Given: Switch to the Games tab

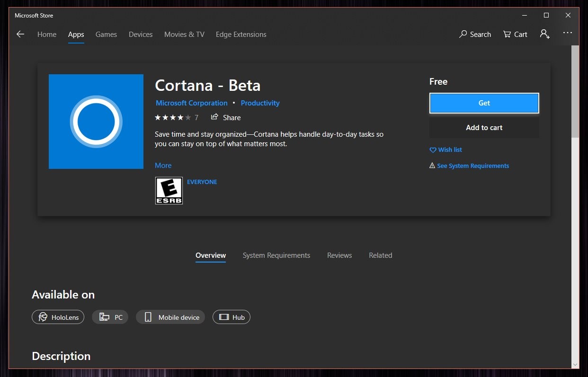Looking at the screenshot, I should 106,35.
